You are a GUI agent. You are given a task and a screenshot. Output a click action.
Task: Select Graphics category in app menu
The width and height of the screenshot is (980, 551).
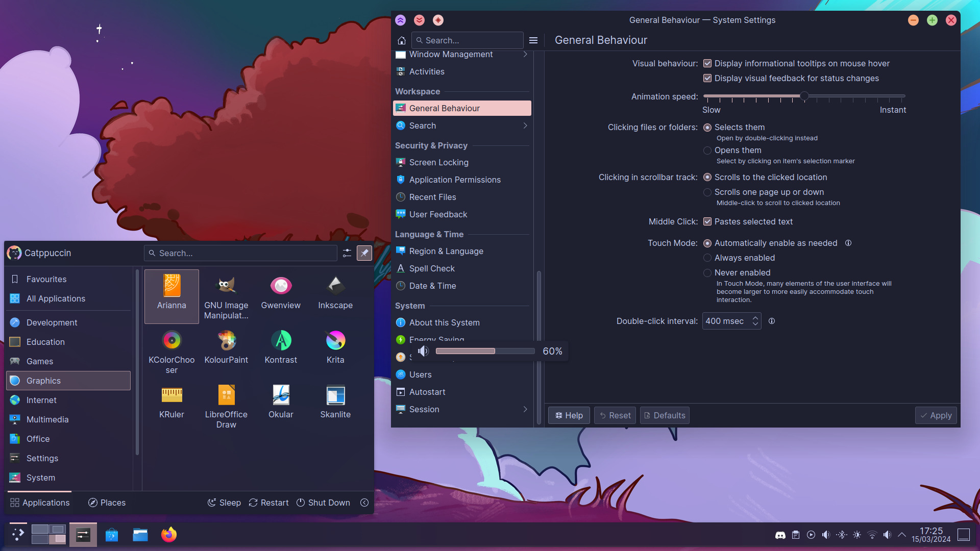(67, 380)
